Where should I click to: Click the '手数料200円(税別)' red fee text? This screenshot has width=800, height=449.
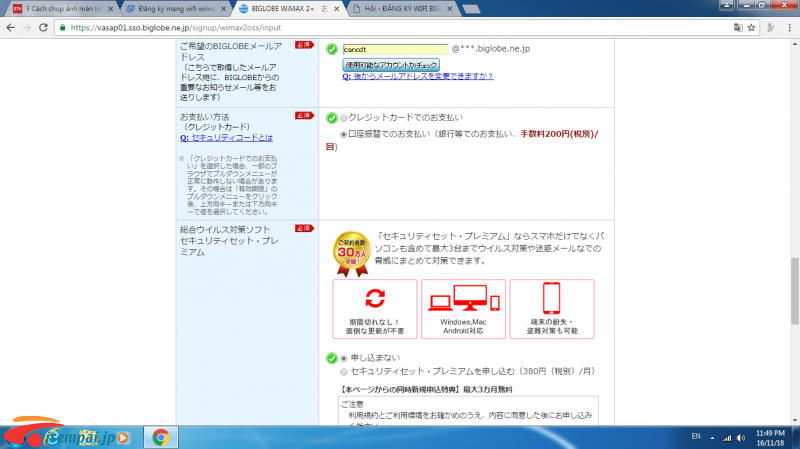pyautogui.click(x=557, y=134)
